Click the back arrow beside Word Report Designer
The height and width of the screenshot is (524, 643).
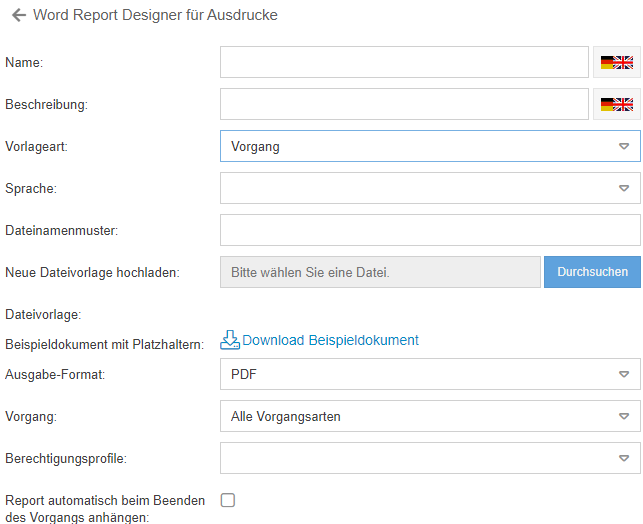pyautogui.click(x=18, y=16)
